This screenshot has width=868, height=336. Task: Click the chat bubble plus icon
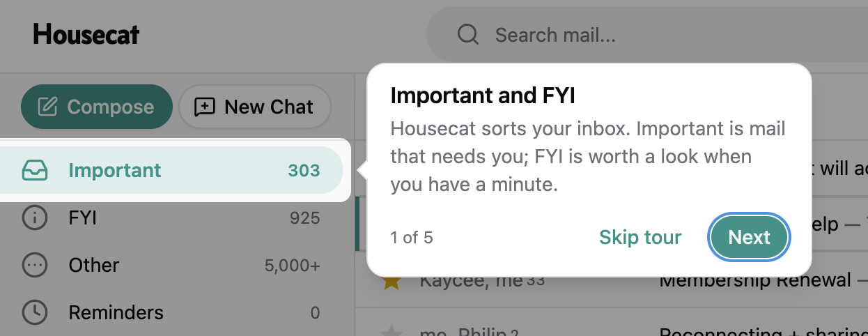click(x=205, y=107)
